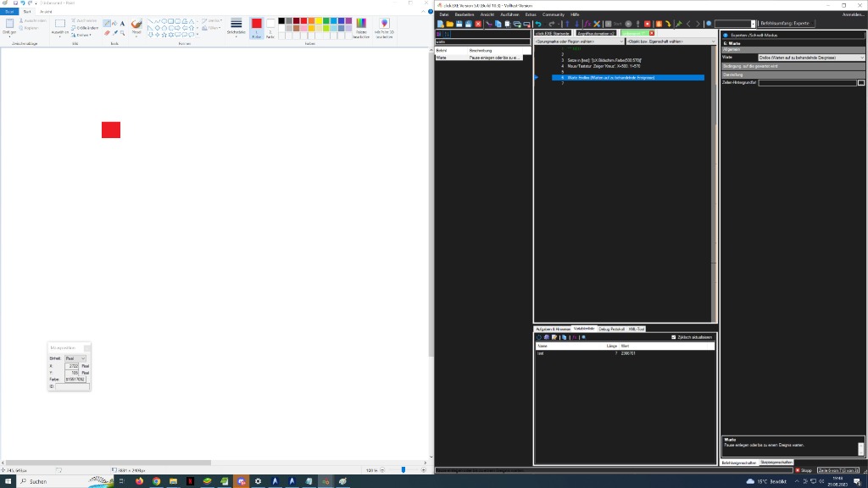
Task: Switch to the Debug Protokoll tab
Action: click(611, 329)
